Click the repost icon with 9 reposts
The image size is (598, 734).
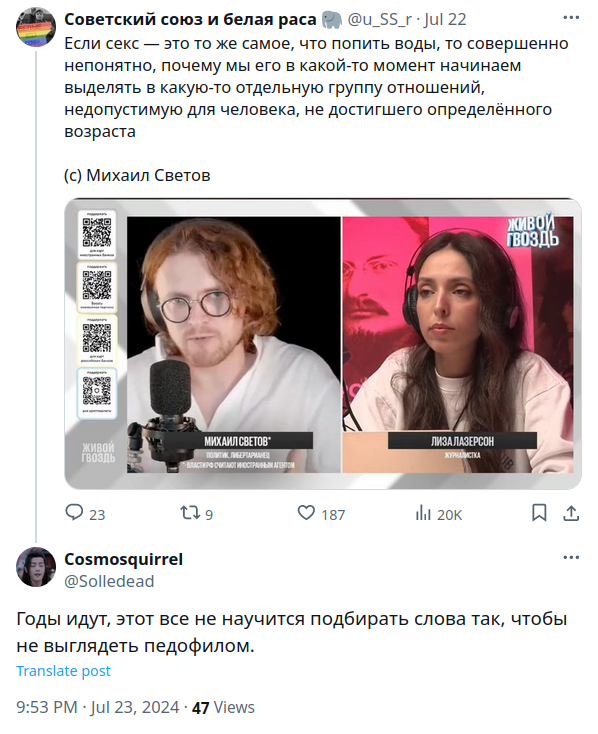[x=190, y=513]
